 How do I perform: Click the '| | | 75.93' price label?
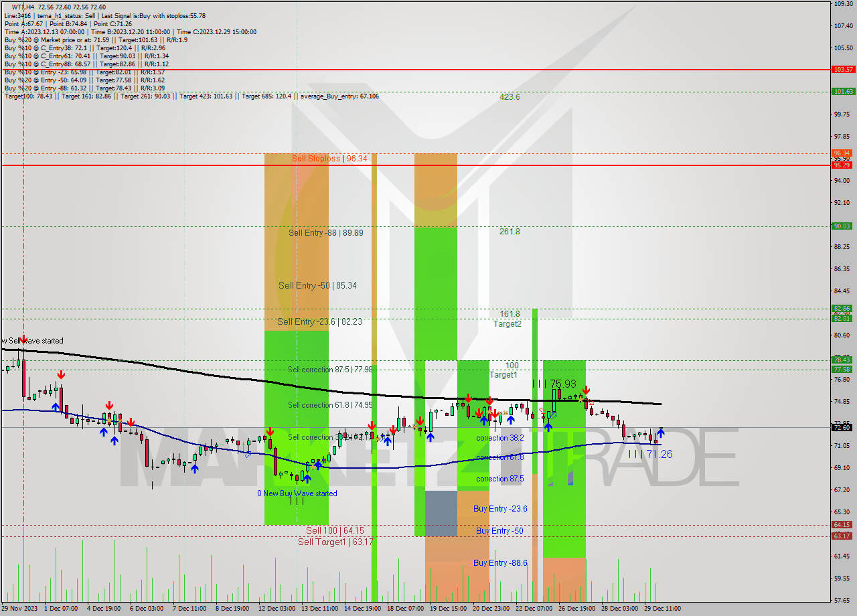pyautogui.click(x=554, y=384)
